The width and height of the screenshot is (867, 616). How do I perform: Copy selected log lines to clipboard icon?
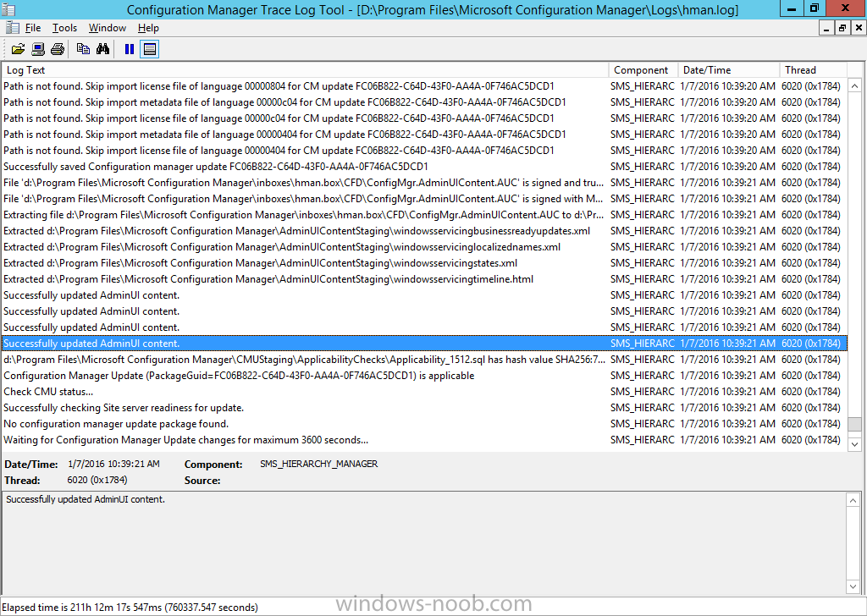[83, 49]
